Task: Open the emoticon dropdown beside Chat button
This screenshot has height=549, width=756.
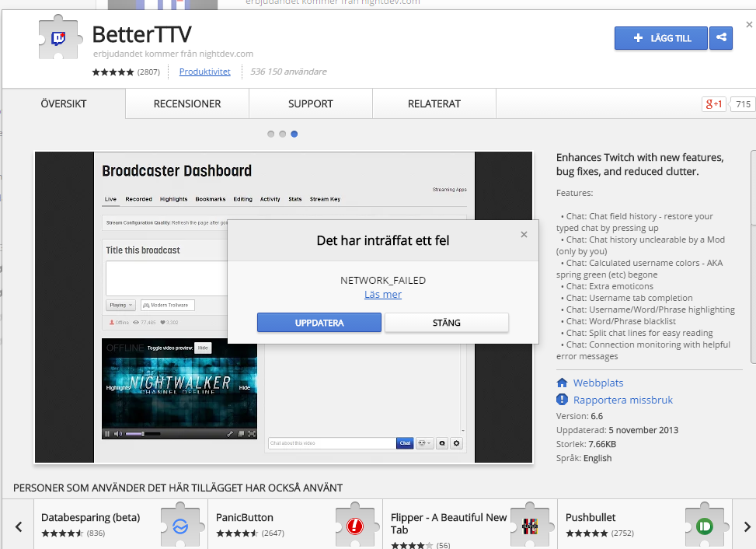Action: pyautogui.click(x=424, y=443)
